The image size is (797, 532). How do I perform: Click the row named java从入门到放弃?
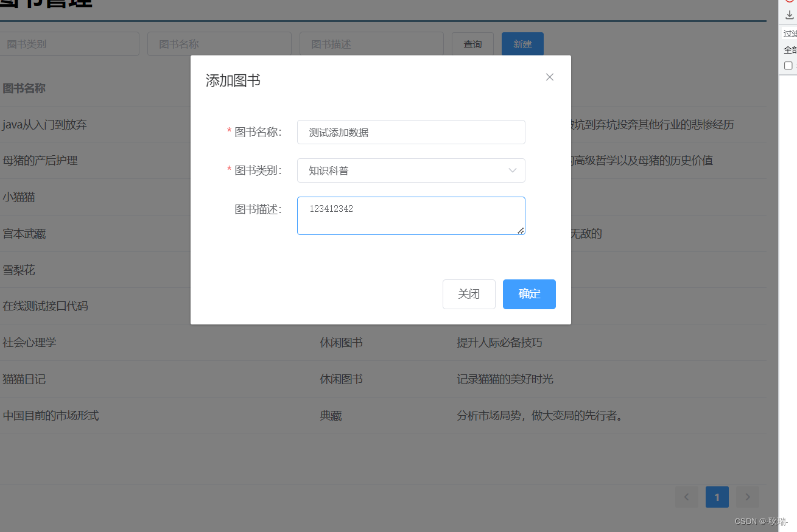click(x=44, y=125)
